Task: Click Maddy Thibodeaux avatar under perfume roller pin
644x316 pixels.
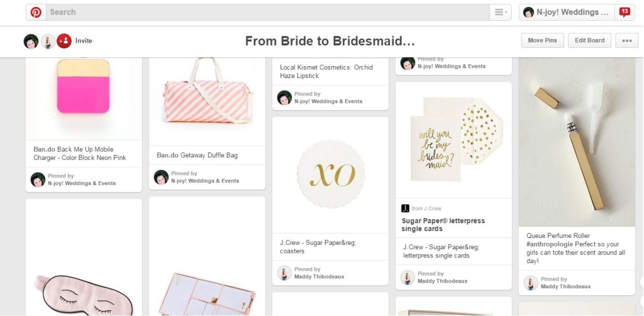Action: click(x=531, y=283)
